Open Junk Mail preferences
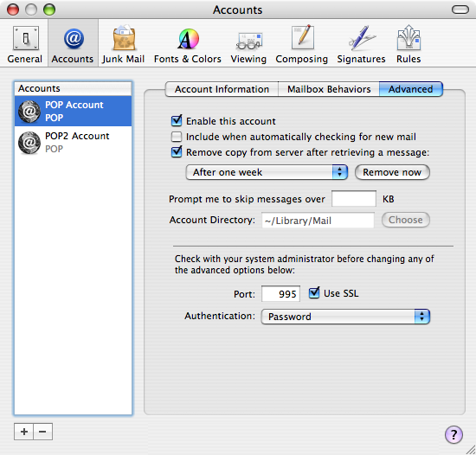 123,44
